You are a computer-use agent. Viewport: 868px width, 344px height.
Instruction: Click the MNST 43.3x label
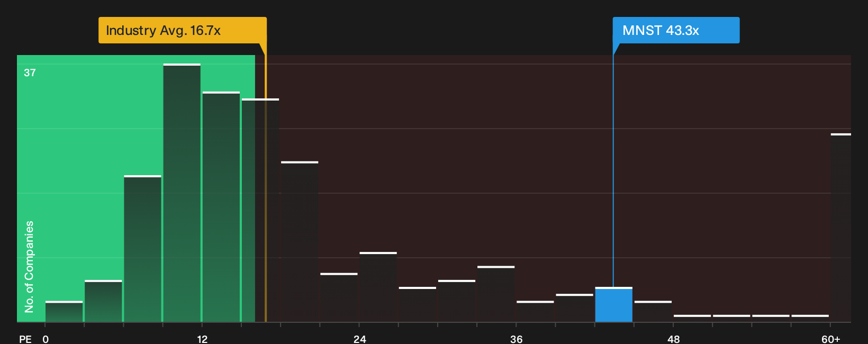click(x=676, y=30)
